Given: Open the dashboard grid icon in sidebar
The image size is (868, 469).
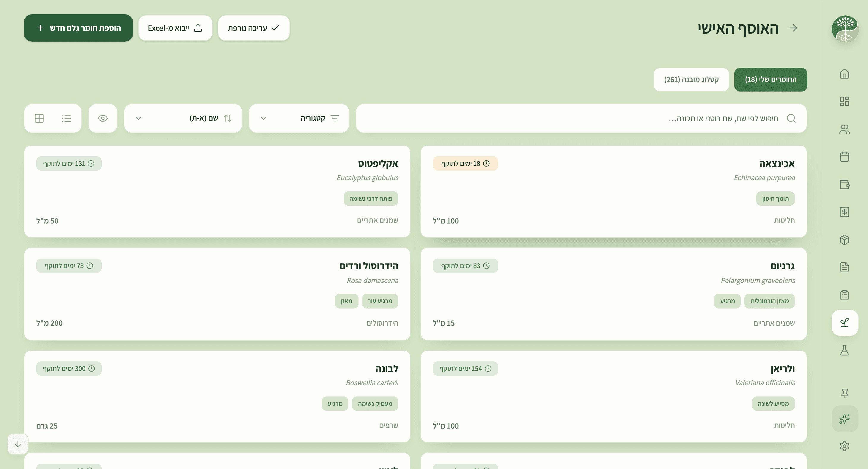Looking at the screenshot, I should pos(844,101).
